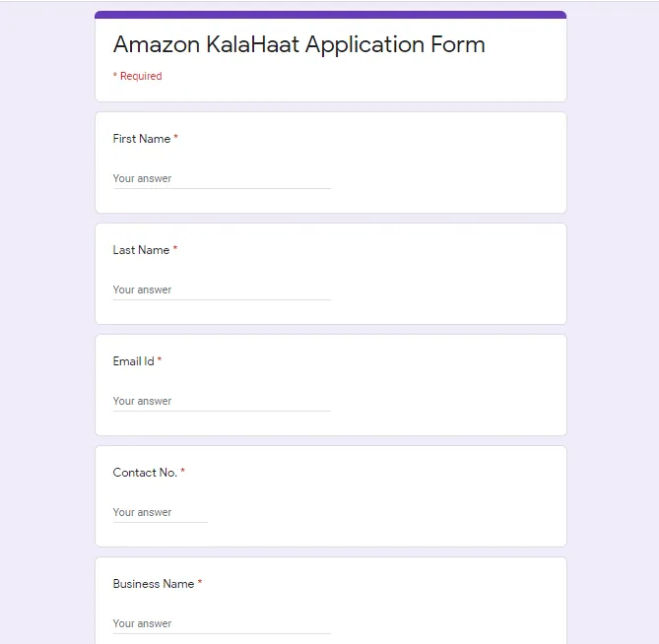Activate the Business Name answer field
The width and height of the screenshot is (659, 644).
point(222,624)
